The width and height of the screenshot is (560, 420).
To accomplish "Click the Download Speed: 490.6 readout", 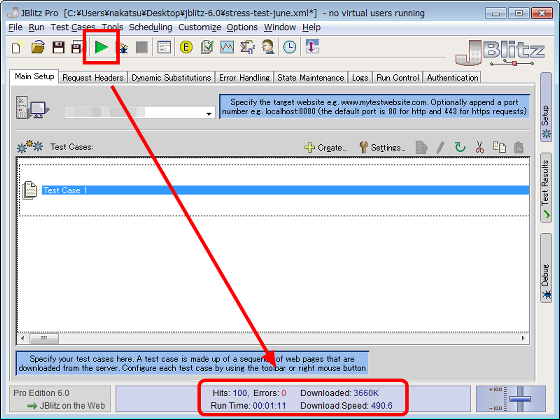I will coord(346,406).
